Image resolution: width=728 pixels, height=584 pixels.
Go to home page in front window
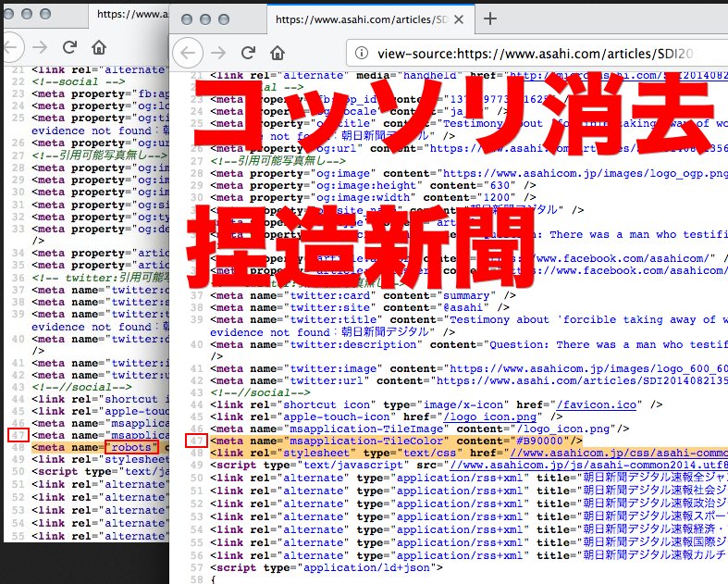(x=278, y=53)
